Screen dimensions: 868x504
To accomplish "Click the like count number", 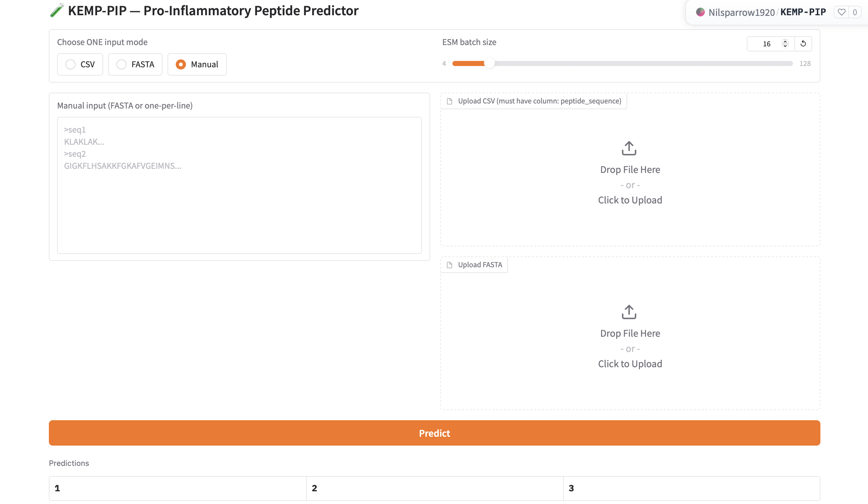I will 855,12.
